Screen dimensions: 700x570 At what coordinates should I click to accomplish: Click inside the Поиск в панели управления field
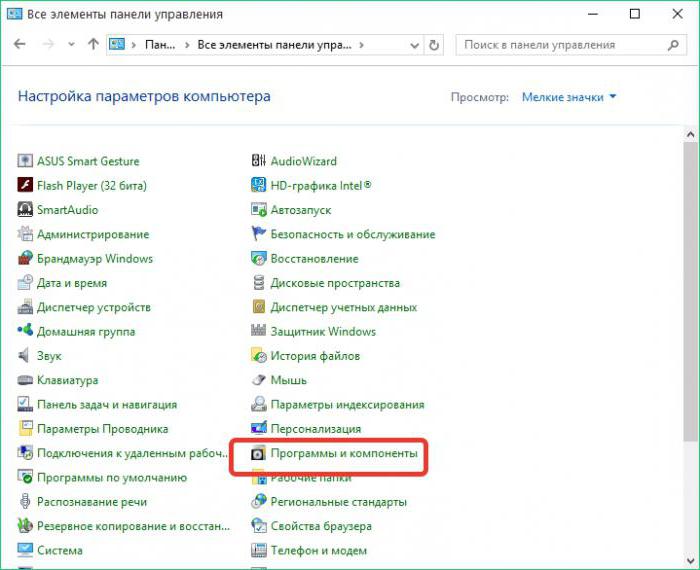click(571, 45)
